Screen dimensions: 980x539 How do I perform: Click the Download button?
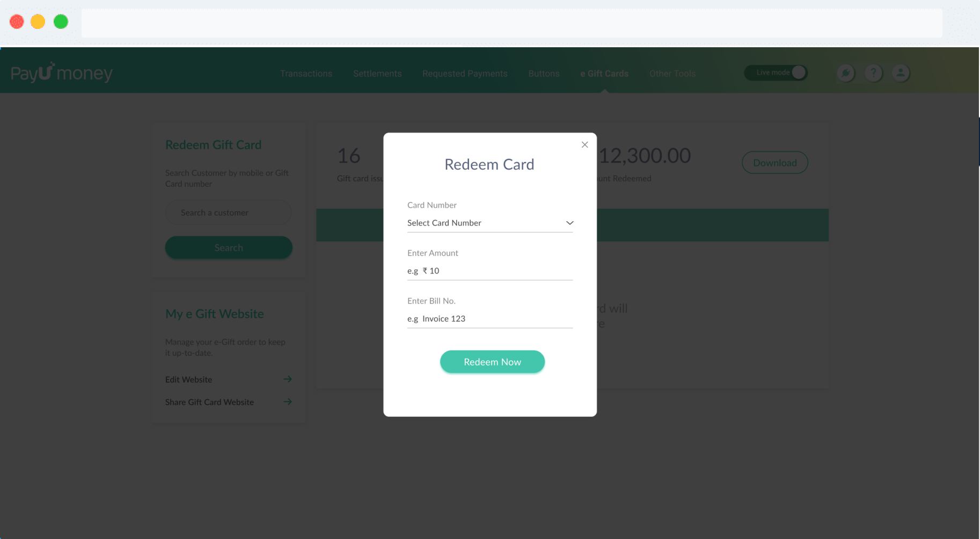[774, 162]
